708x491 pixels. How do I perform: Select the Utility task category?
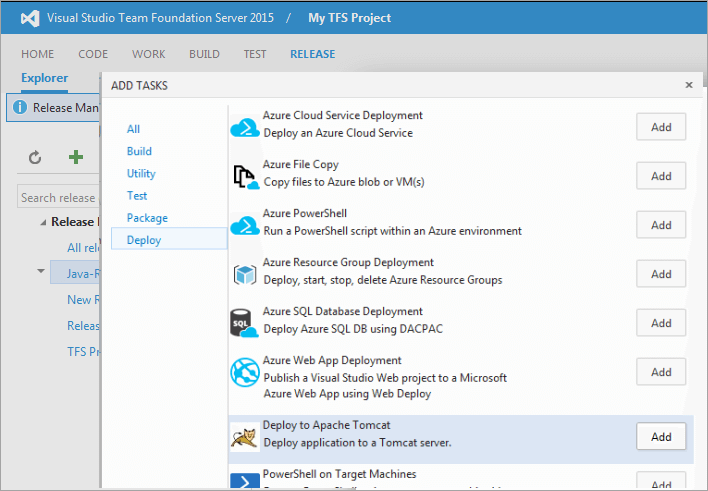[x=141, y=173]
